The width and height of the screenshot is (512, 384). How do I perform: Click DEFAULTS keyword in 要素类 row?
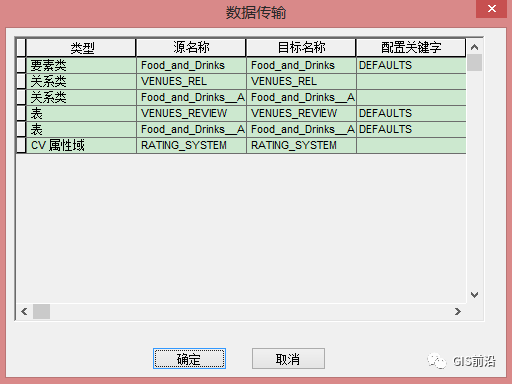click(411, 65)
